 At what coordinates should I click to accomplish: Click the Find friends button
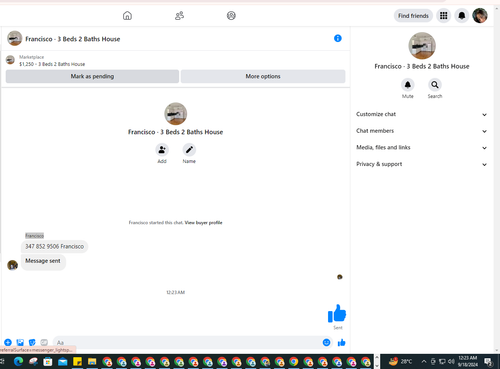coord(413,16)
